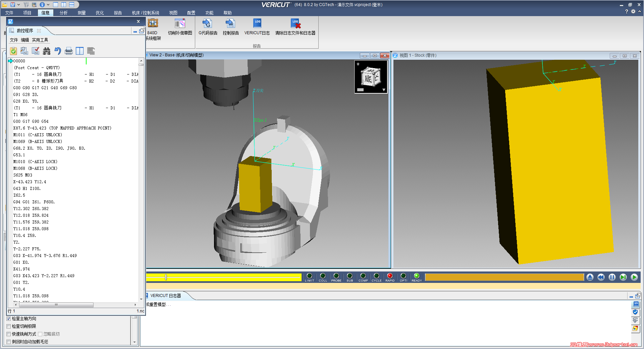The width and height of the screenshot is (644, 349).
Task: Toggle the LIMIT status indicator
Action: (x=309, y=278)
